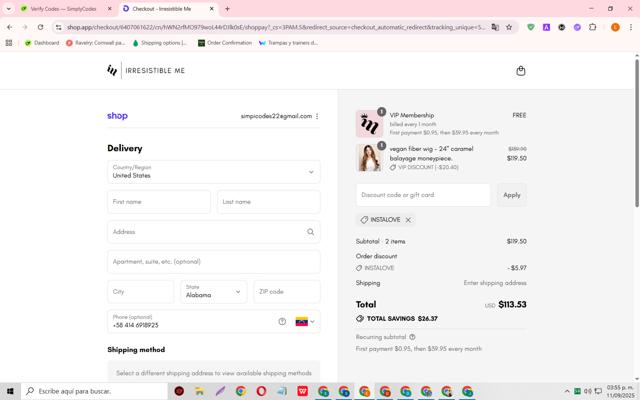640x400 pixels.
Task: Click the browser address bar URL
Action: (276, 27)
